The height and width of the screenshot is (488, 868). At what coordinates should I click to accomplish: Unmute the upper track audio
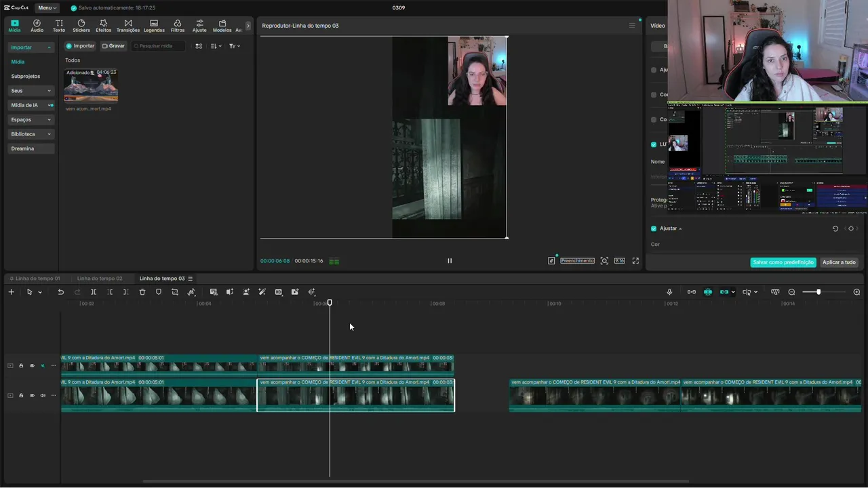[x=43, y=366]
